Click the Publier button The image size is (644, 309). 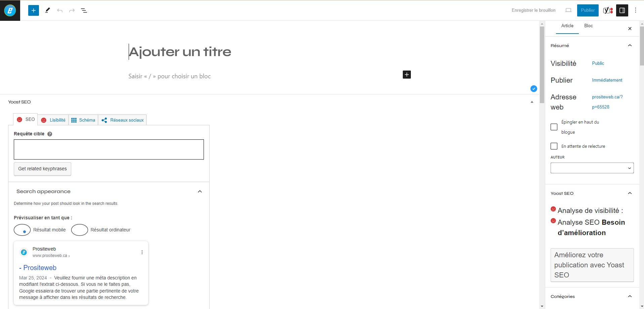tap(588, 10)
